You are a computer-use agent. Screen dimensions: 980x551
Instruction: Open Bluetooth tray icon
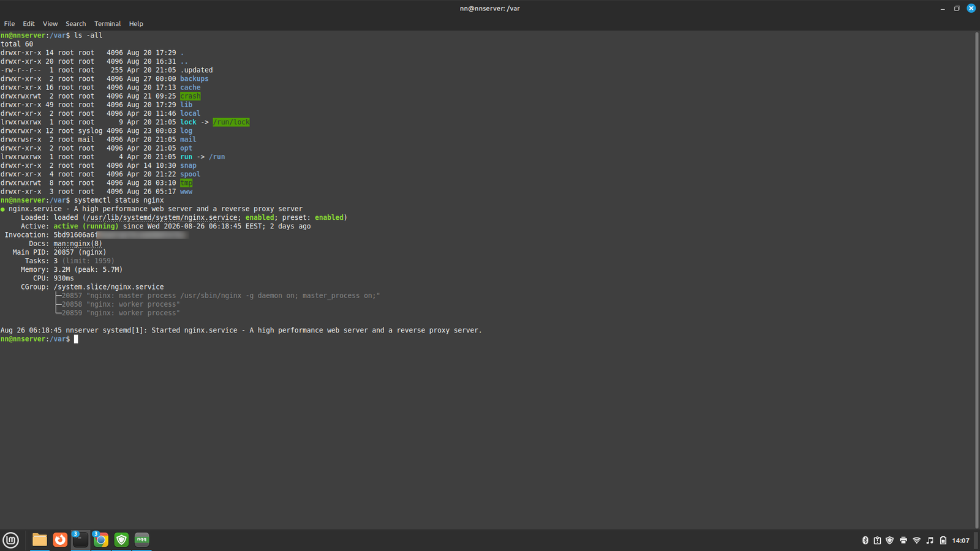click(x=865, y=540)
